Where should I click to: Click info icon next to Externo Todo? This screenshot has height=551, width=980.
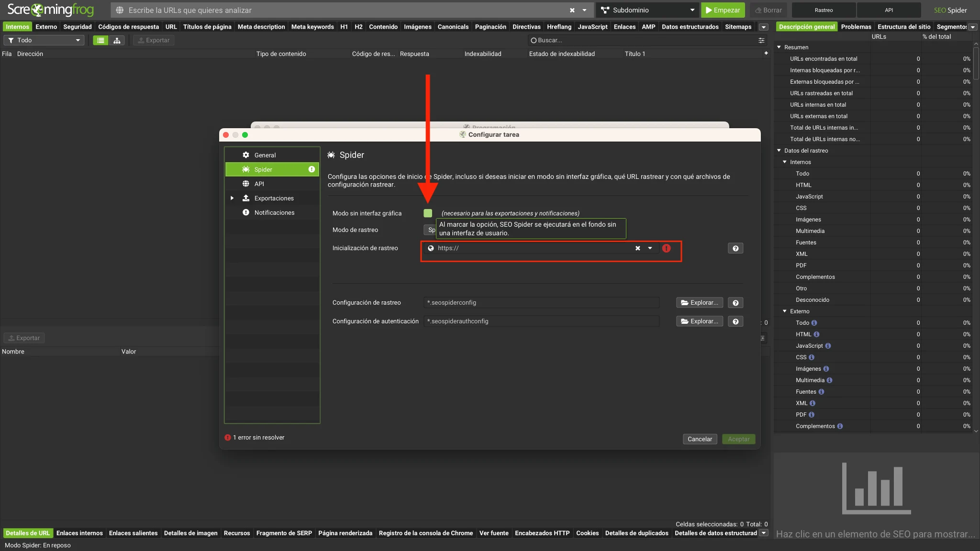tap(814, 323)
